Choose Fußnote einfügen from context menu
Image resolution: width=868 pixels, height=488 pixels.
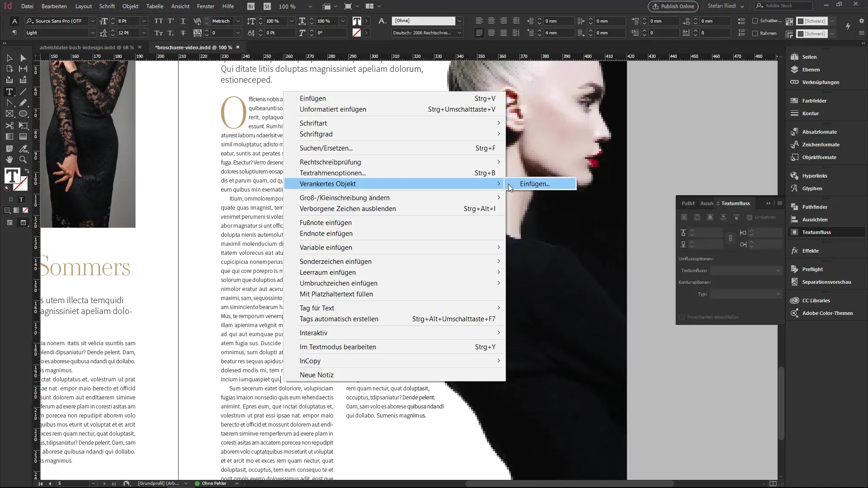coord(395,222)
